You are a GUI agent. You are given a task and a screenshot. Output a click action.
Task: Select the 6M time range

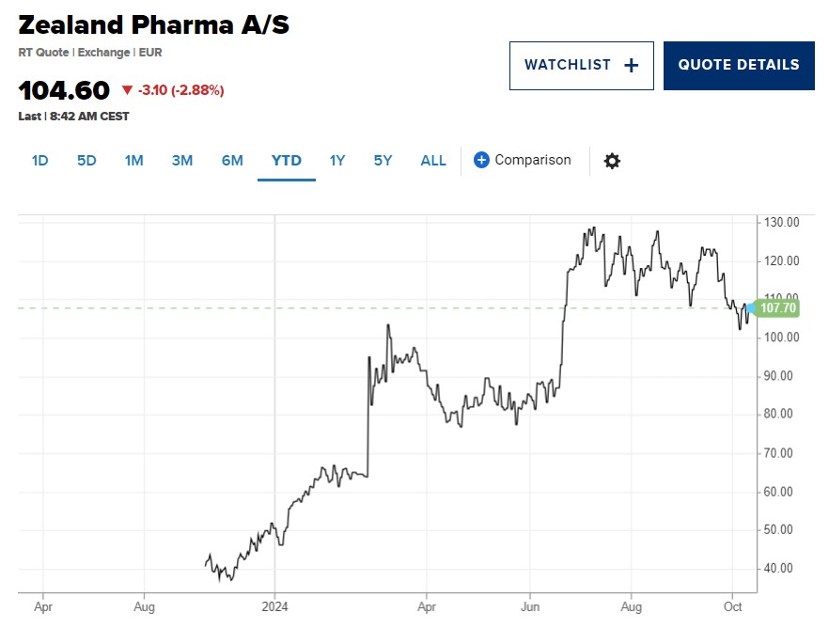(232, 161)
